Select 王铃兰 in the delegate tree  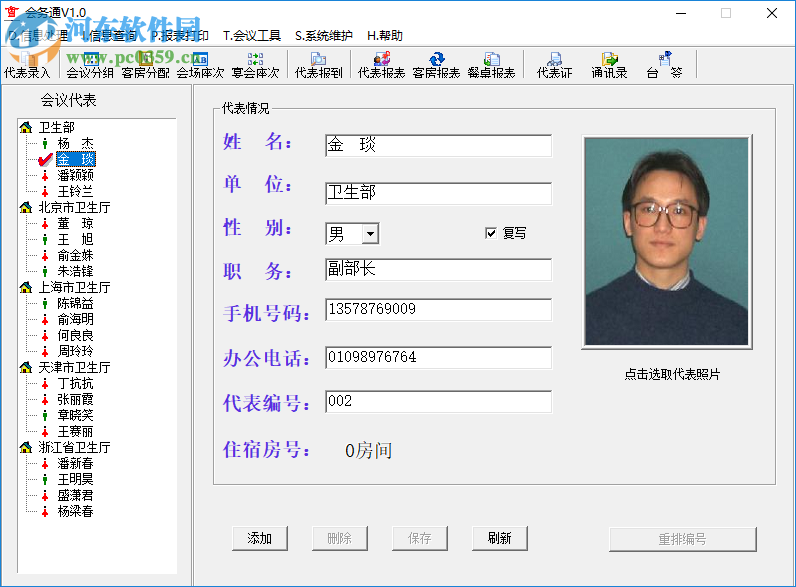[75, 191]
